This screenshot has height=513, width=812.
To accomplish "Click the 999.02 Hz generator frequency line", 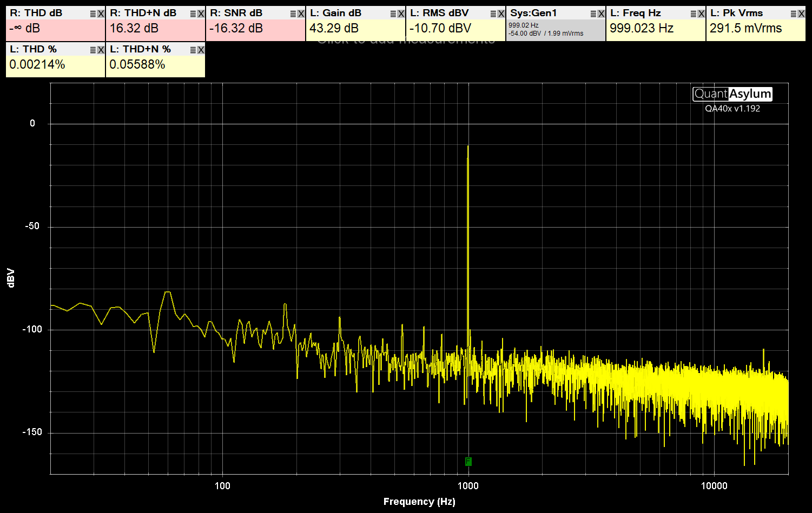I will point(524,25).
